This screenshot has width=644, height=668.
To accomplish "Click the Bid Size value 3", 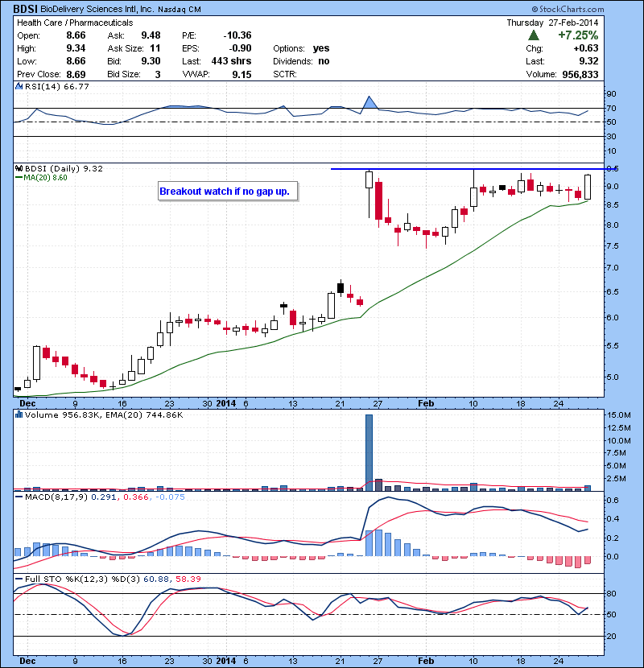I will click(158, 75).
